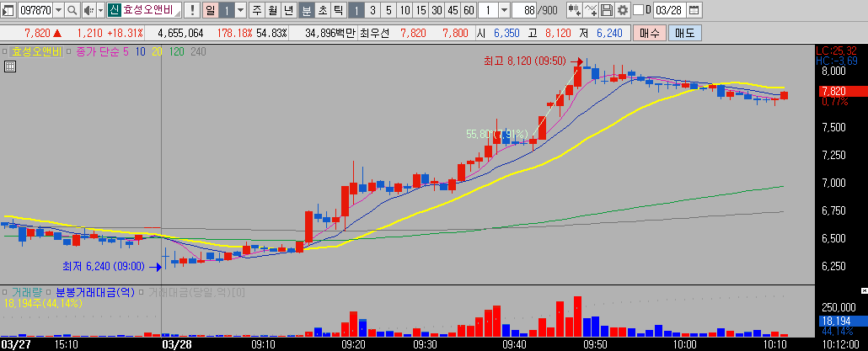The height and width of the screenshot is (351, 868).
Task: Choose the 30 minute interval button
Action: coord(437,10)
